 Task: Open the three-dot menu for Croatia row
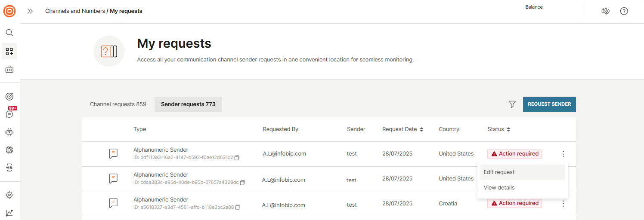563,204
